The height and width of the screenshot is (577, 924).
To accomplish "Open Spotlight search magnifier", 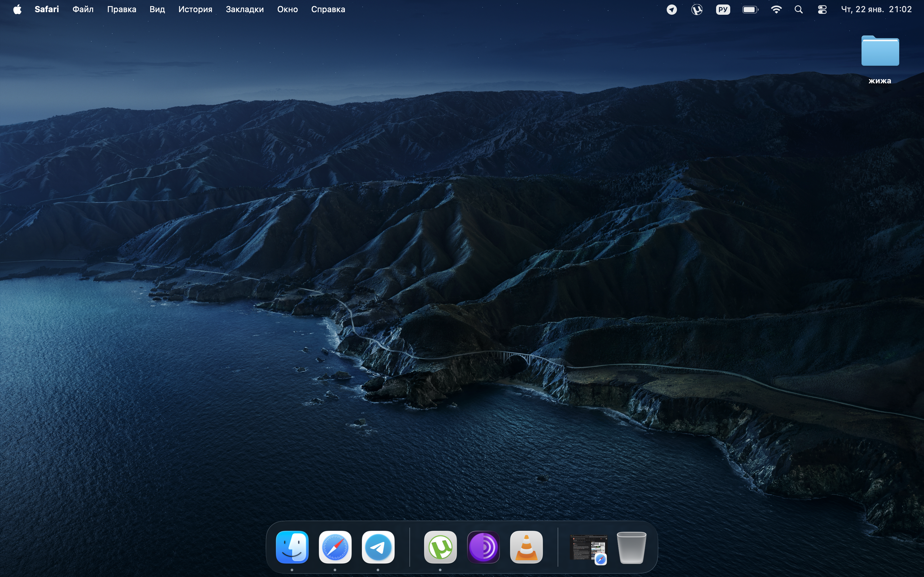I will point(798,10).
